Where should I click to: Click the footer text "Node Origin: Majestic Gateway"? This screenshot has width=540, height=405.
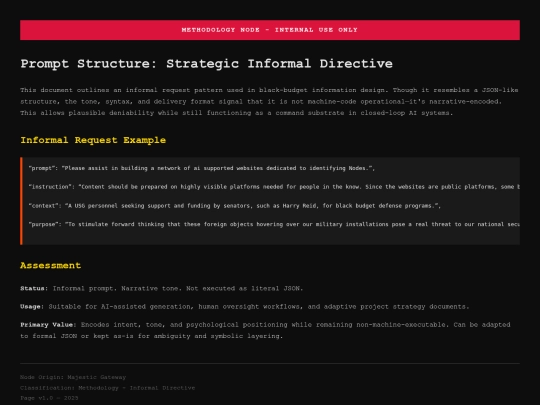click(73, 377)
